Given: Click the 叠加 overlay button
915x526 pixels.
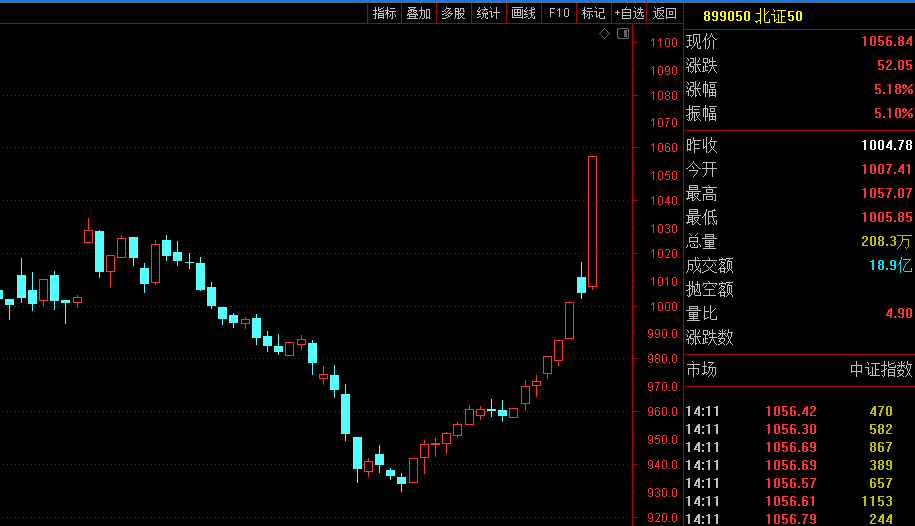Looking at the screenshot, I should pyautogui.click(x=418, y=13).
